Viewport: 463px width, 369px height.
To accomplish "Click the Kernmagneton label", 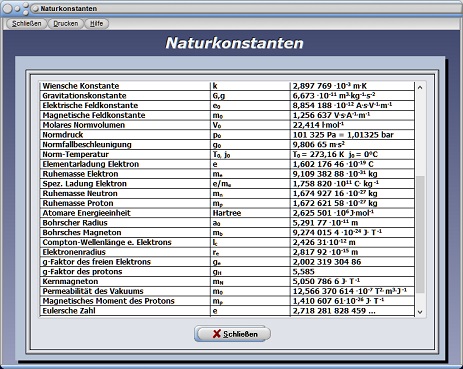I will click(x=70, y=281).
